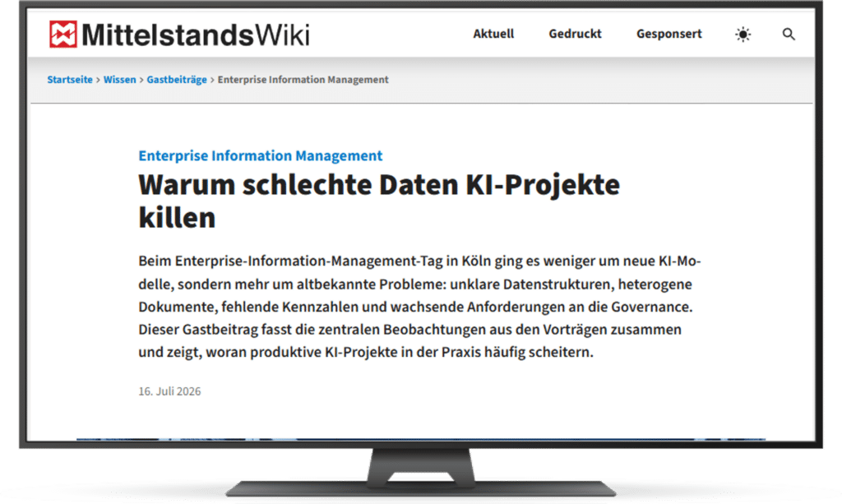
Task: Open the Gesponsert menu
Action: 669,34
